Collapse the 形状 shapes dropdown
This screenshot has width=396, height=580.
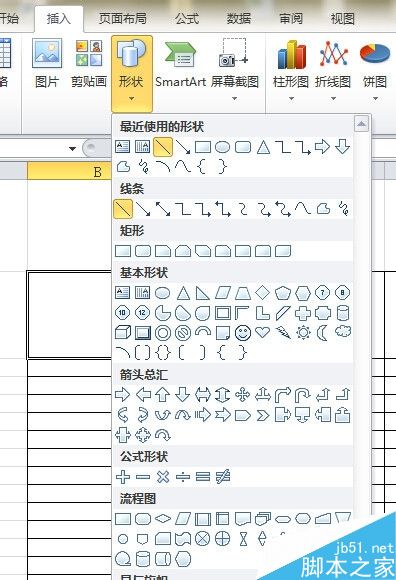click(x=132, y=73)
